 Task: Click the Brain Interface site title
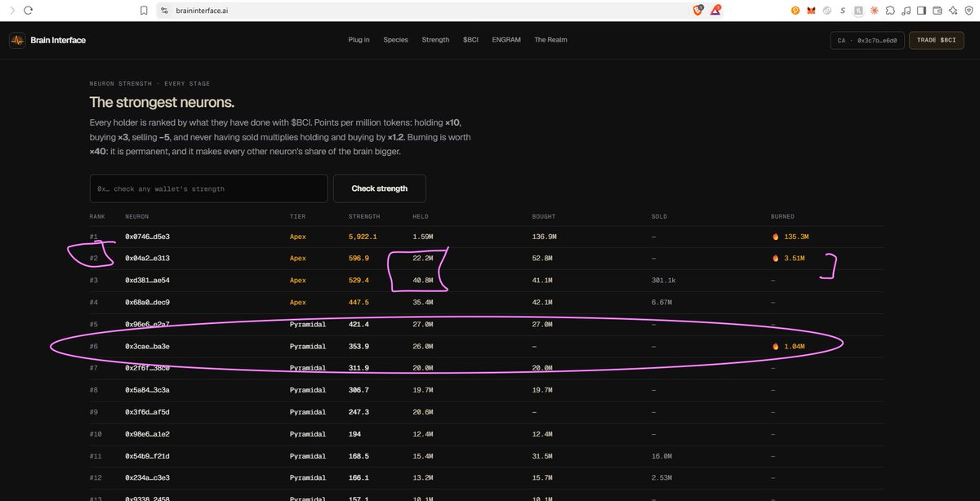[58, 40]
